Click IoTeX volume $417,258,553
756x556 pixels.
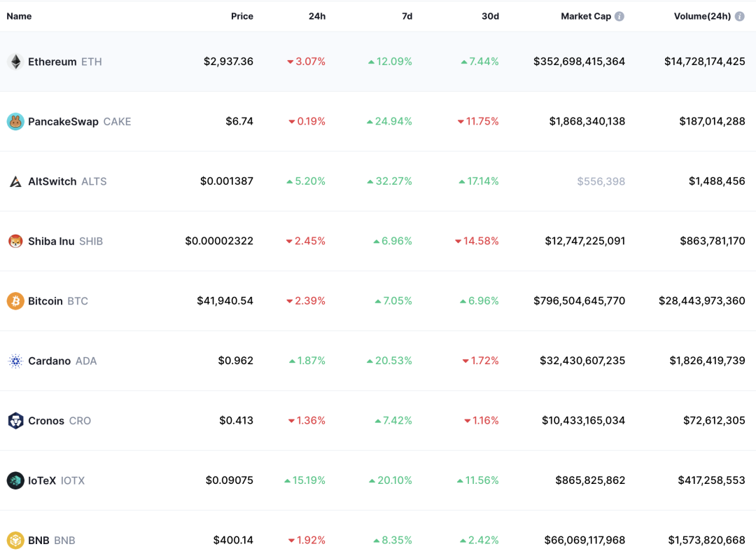[712, 480]
